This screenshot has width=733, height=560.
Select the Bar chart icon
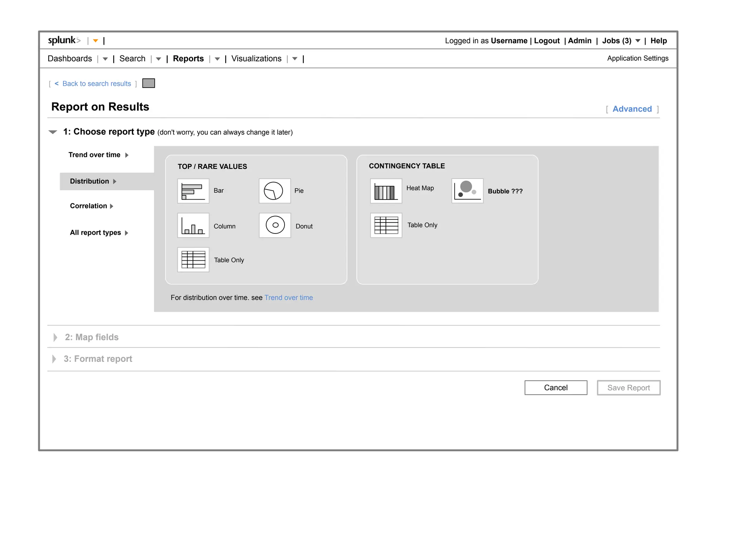coord(193,191)
